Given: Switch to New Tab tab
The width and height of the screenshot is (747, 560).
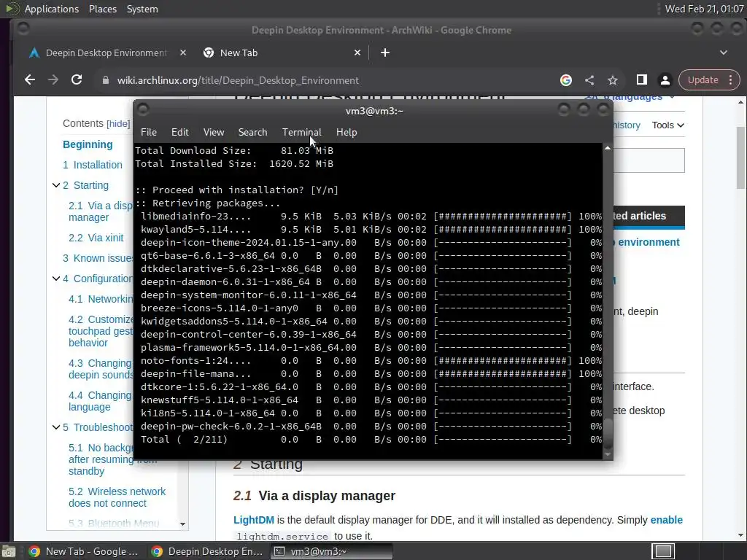Looking at the screenshot, I should 282,52.
